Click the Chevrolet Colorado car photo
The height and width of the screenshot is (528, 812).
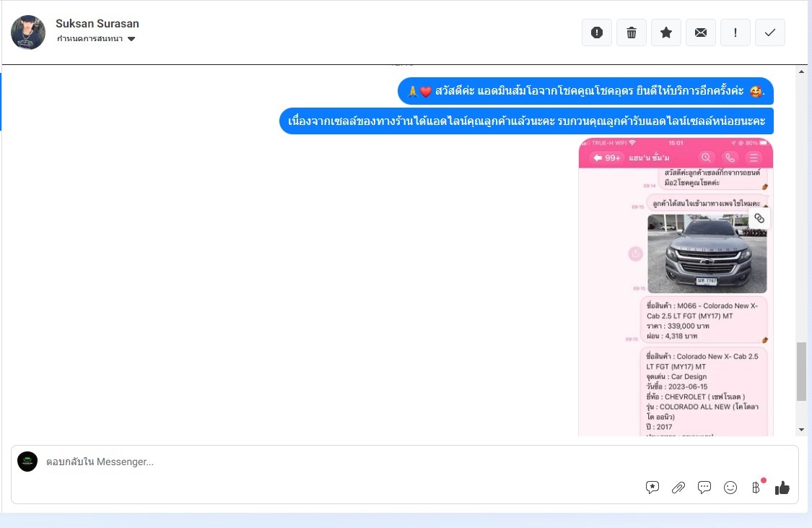pyautogui.click(x=707, y=254)
